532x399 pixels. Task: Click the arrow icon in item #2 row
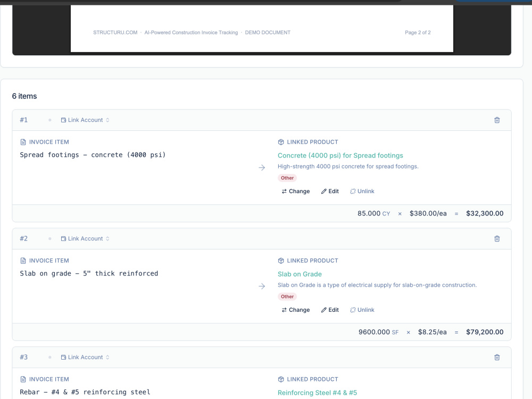point(262,286)
